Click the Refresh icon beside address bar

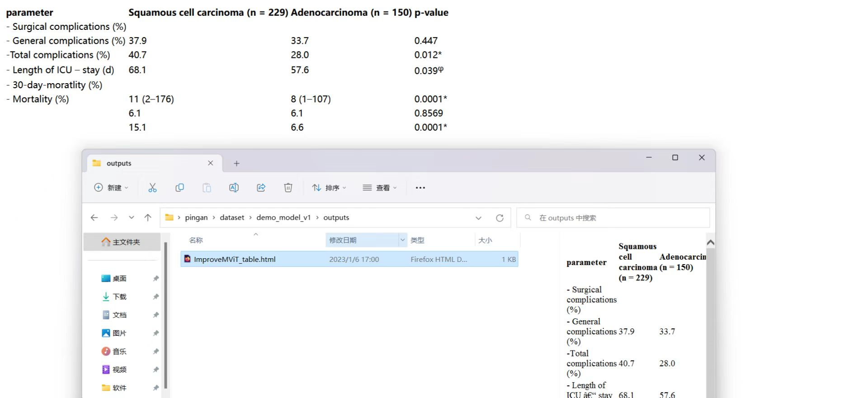point(500,218)
